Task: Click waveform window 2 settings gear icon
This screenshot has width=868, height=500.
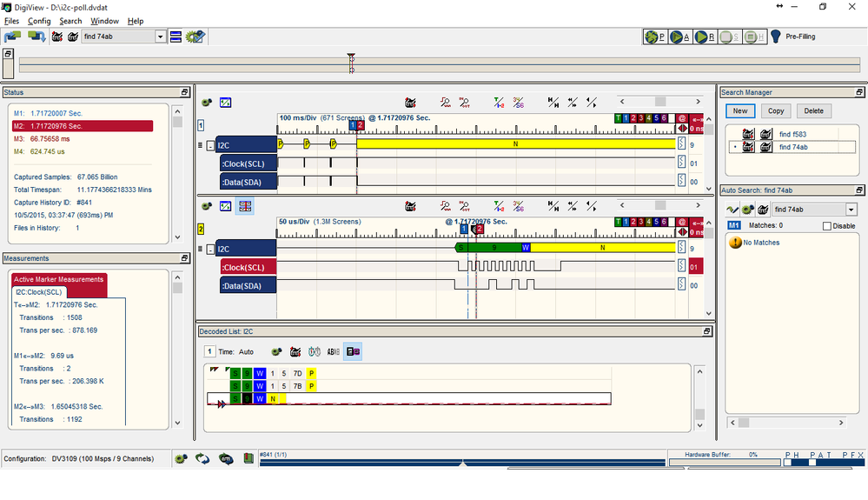Action: 207,206
